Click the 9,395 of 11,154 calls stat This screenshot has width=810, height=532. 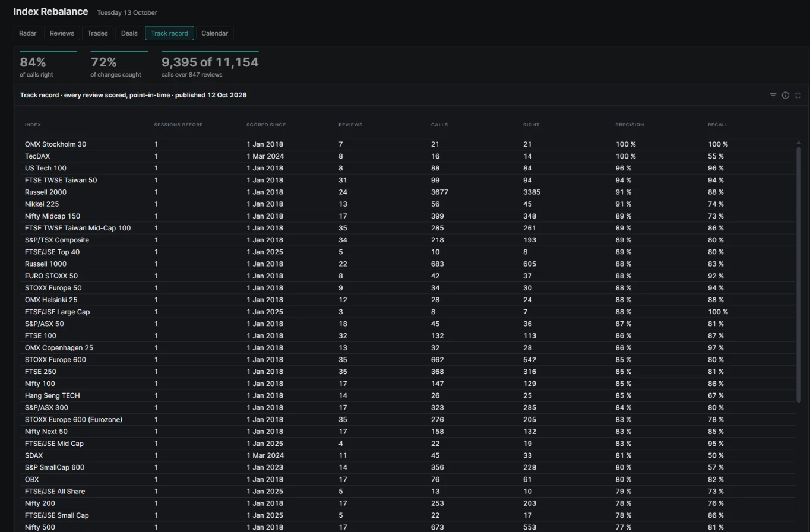210,65
